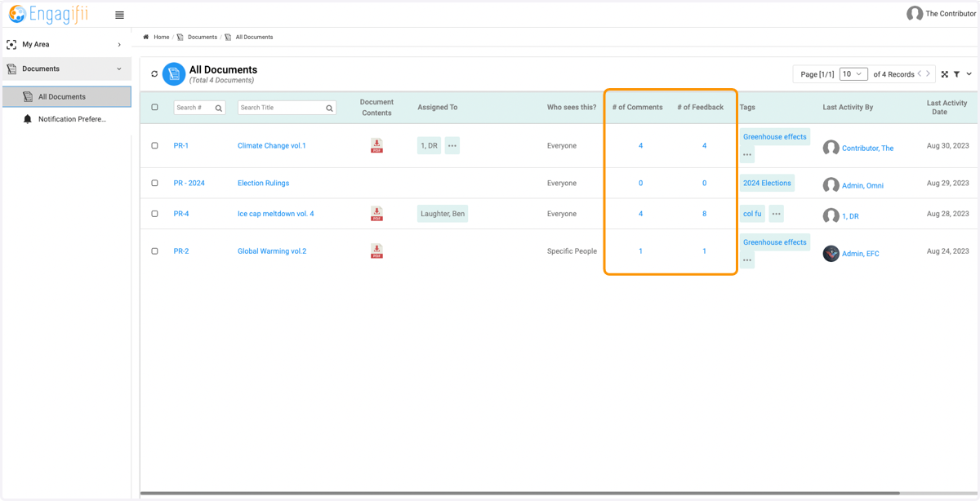Select All Documents in sidebar
Viewport: 980px width, 501px height.
pos(66,96)
